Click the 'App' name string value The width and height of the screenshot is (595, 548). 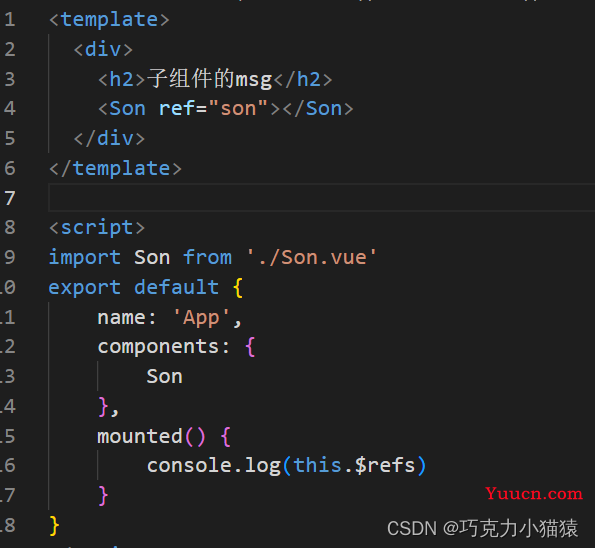tap(201, 317)
